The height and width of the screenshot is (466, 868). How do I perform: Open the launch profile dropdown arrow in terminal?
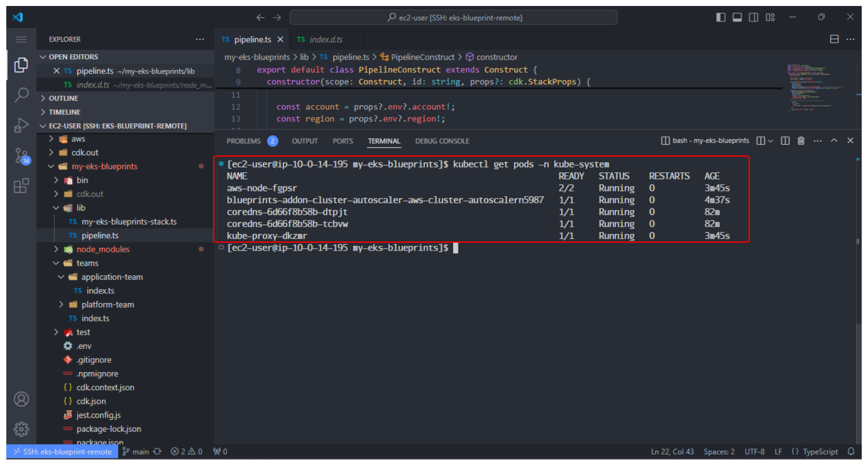click(x=771, y=141)
